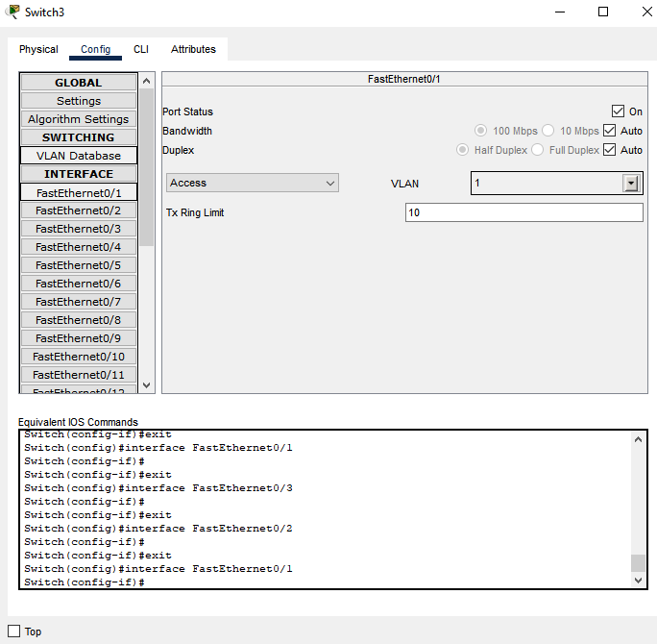This screenshot has height=644, width=657.
Task: Click the GLOBAL section header
Action: [79, 83]
